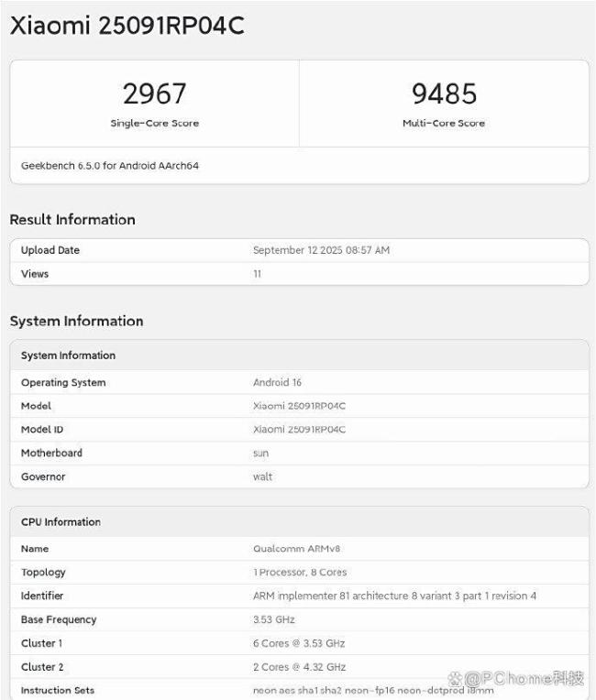
Task: Click the Model row label
Action: pyautogui.click(x=36, y=406)
